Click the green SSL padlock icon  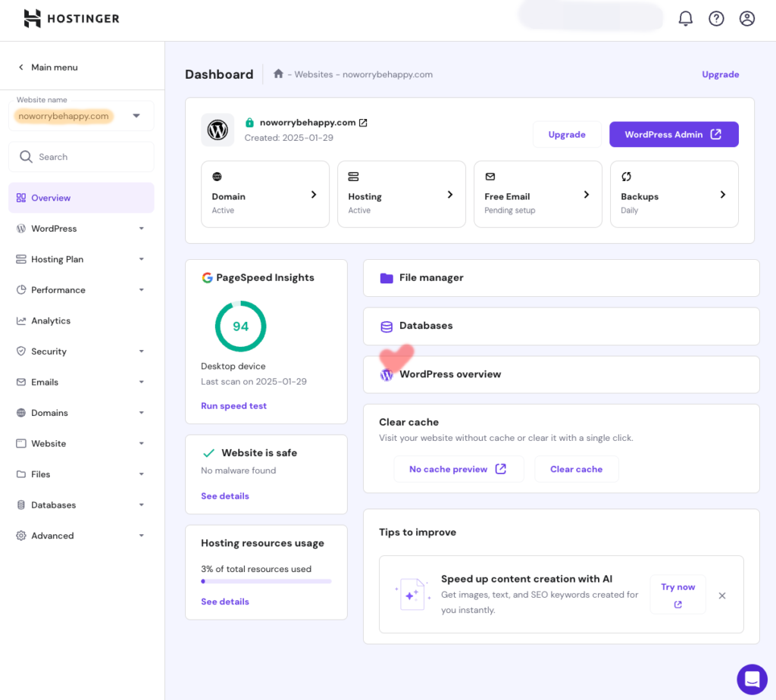click(x=249, y=122)
